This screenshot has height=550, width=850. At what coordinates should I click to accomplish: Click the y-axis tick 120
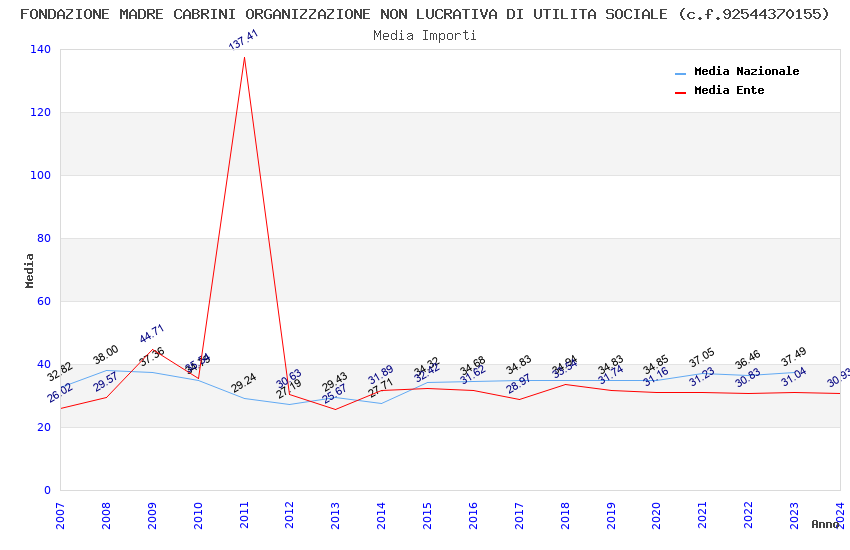tap(41, 112)
